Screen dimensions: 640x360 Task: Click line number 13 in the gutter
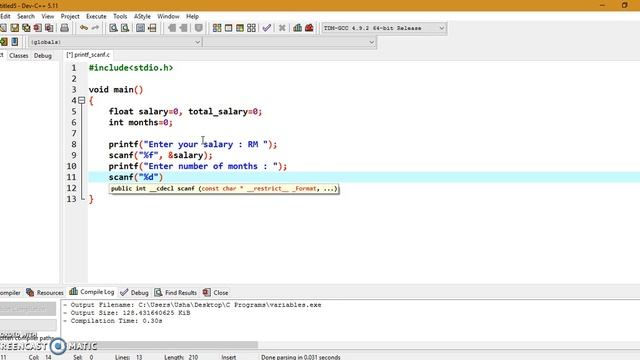(71, 199)
